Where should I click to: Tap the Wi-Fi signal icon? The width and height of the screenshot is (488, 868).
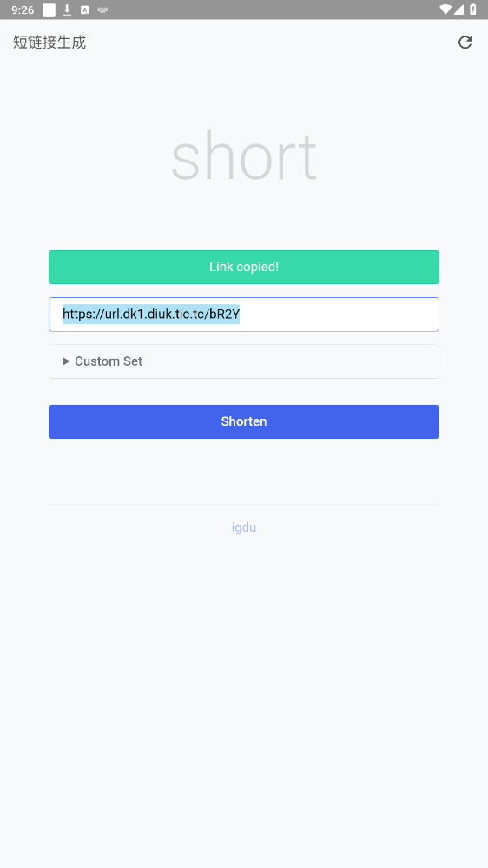point(445,10)
